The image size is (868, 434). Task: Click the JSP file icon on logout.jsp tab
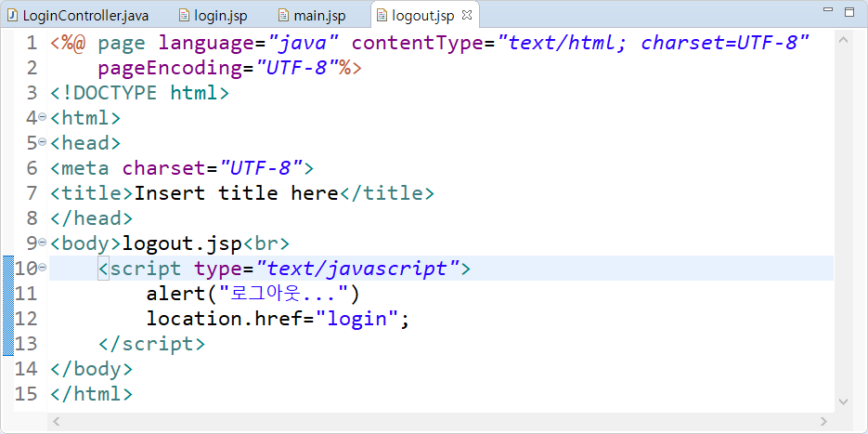pyautogui.click(x=382, y=15)
